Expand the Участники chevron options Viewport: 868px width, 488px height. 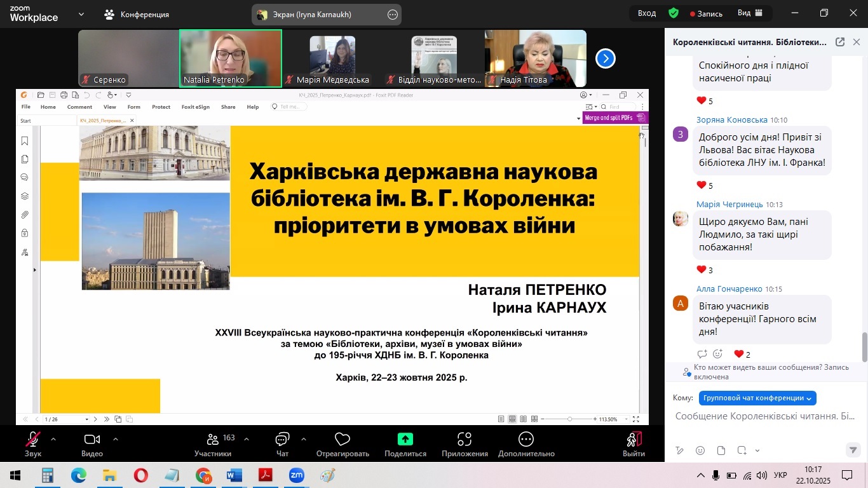pos(245,437)
